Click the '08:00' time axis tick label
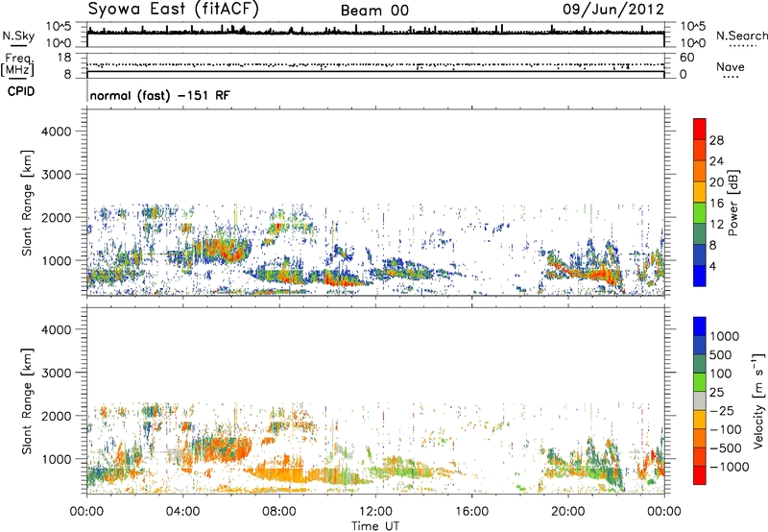768x532 pixels. (279, 512)
